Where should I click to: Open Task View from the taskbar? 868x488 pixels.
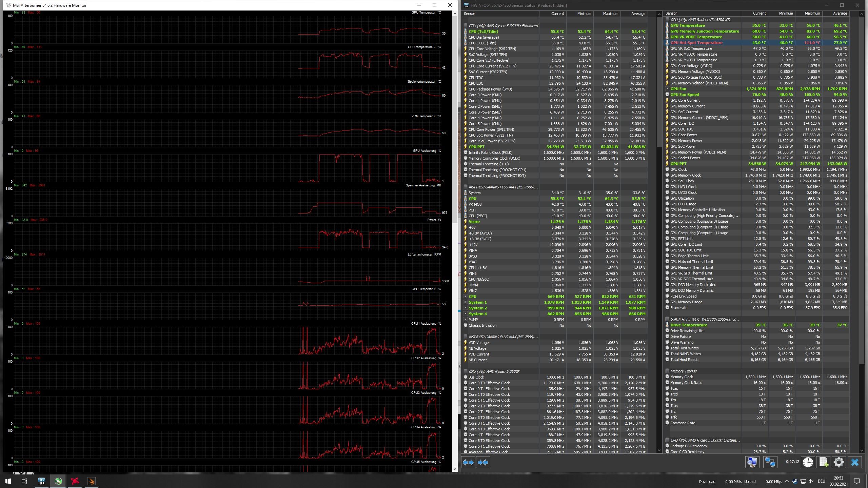click(24, 481)
